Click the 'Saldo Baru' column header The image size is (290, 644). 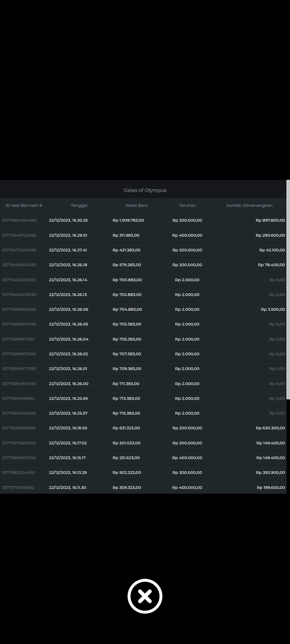coord(136,205)
